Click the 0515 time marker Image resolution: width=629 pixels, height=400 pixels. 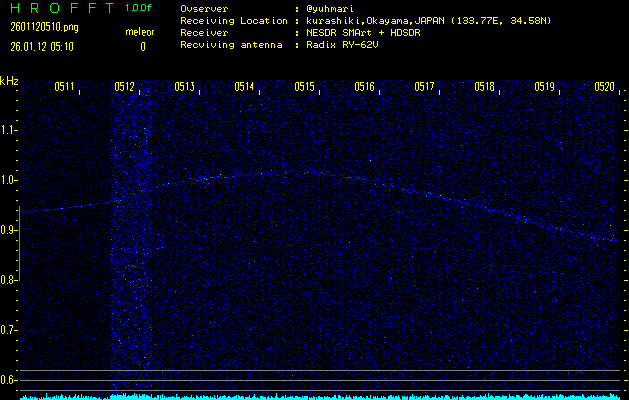point(304,88)
